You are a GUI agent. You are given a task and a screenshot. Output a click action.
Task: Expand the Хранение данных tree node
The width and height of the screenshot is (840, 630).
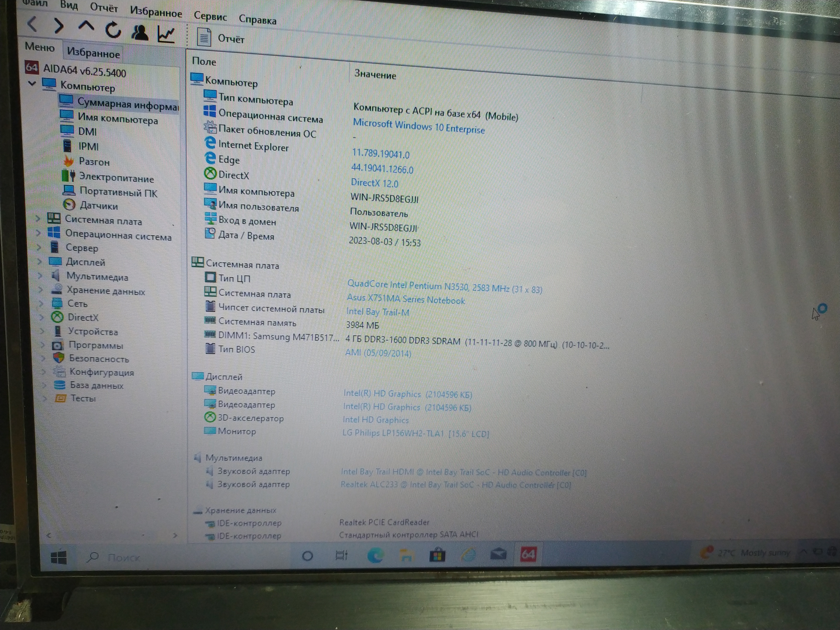tap(41, 290)
